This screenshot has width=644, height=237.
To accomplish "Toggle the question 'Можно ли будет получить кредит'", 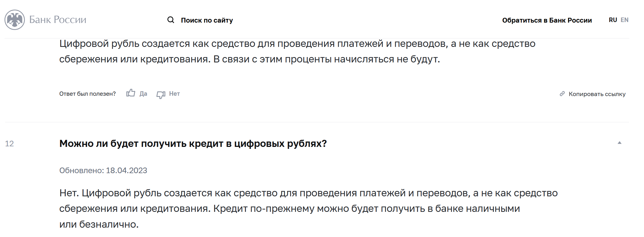I will click(x=193, y=143).
